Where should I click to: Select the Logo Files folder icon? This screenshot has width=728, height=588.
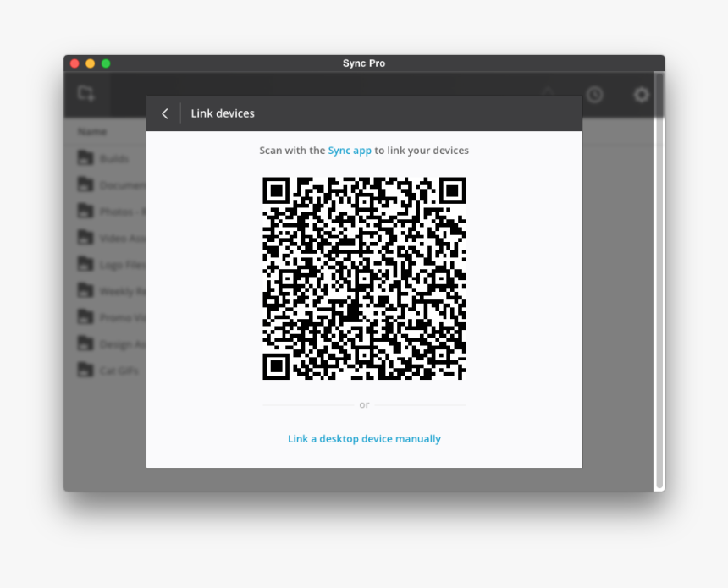(85, 264)
